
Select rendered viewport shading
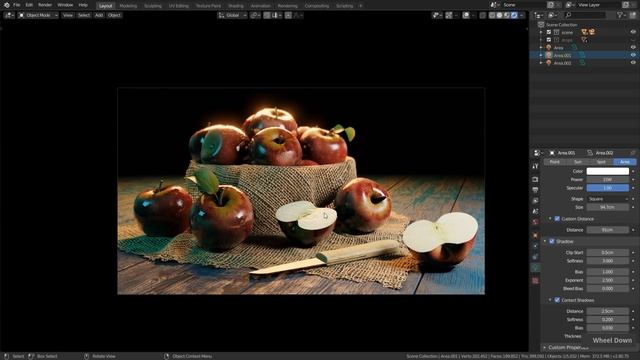pyautogui.click(x=514, y=15)
